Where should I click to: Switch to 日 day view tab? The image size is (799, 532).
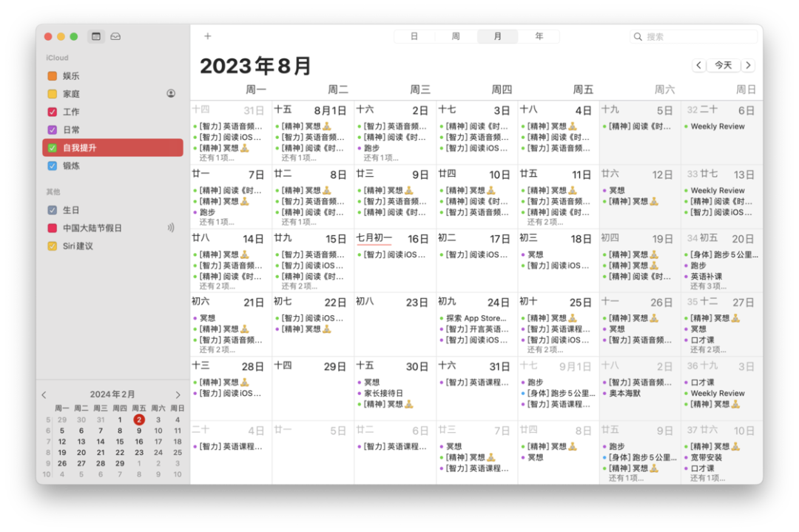(414, 36)
